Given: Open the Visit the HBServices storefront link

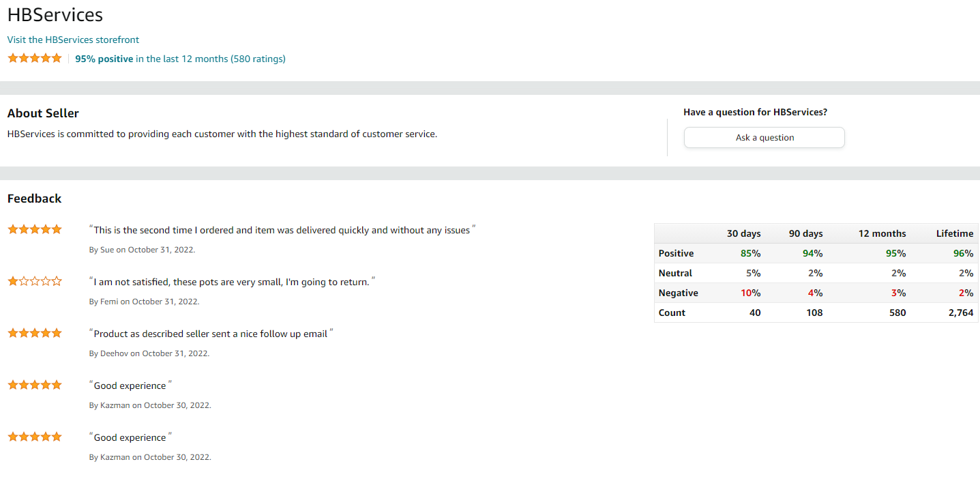Looking at the screenshot, I should click(73, 40).
